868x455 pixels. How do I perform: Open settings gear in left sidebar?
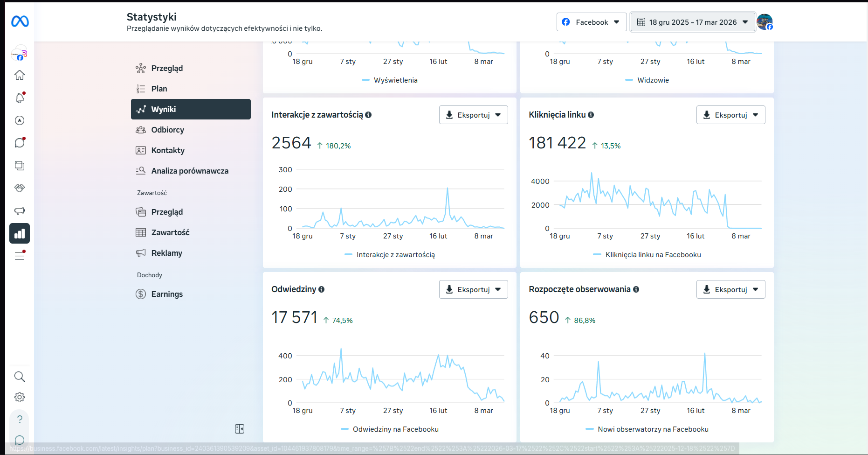pos(20,397)
